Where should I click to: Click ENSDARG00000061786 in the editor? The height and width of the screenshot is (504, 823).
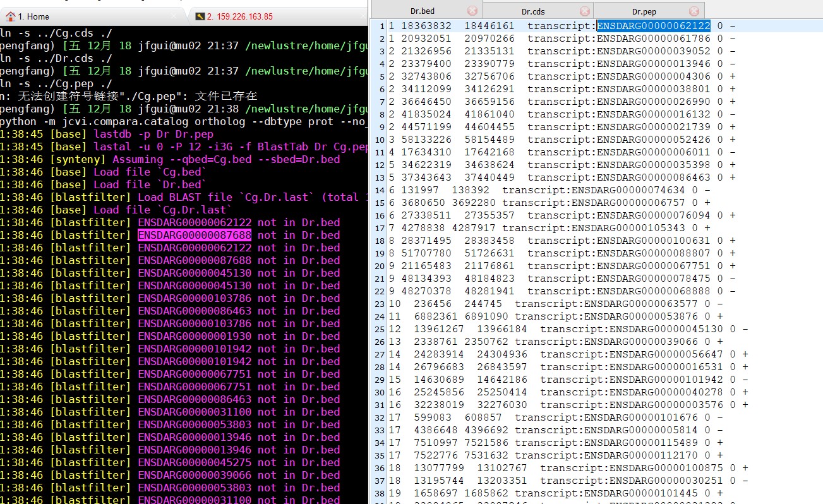[654, 39]
